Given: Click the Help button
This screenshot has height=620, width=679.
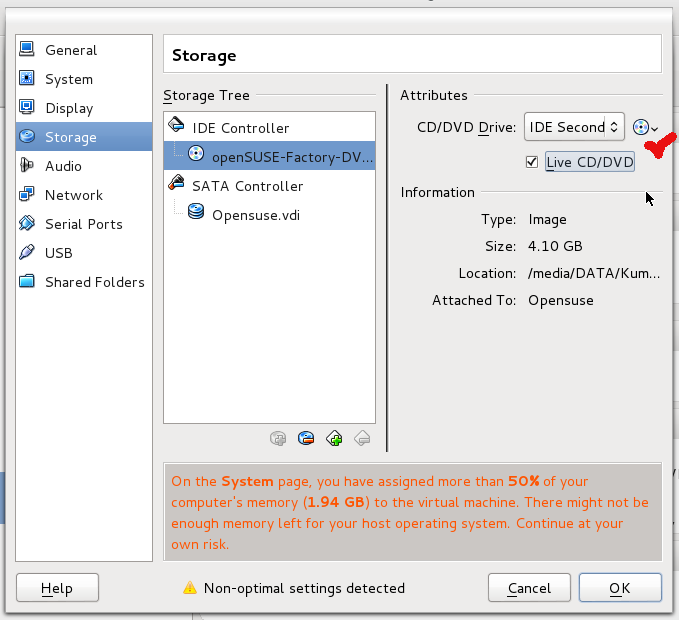Looking at the screenshot, I should point(57,588).
